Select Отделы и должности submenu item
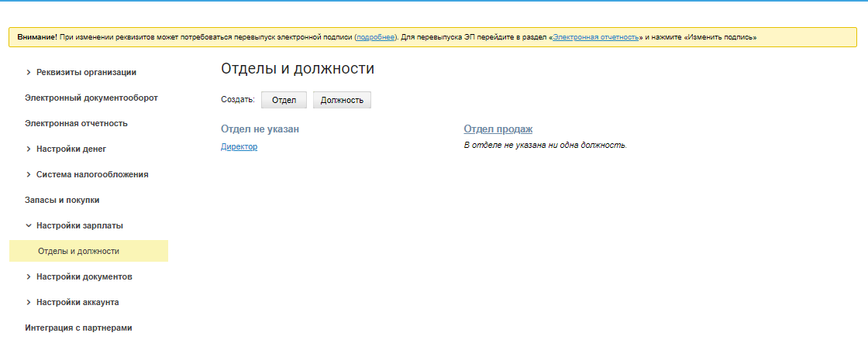 (88, 251)
